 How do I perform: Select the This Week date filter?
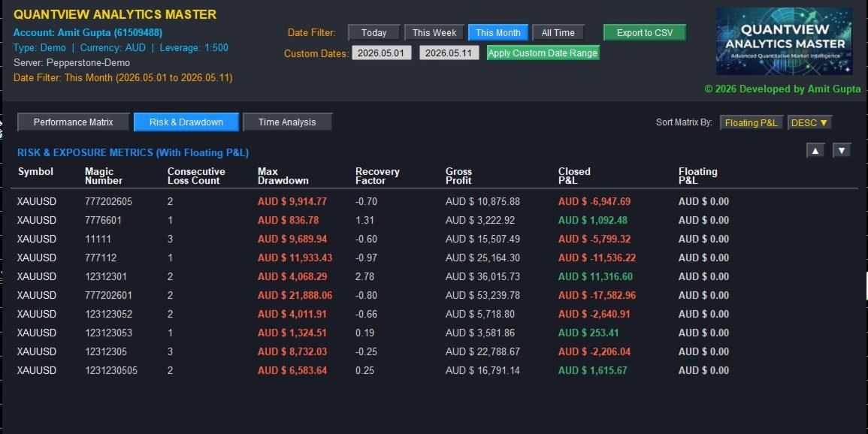click(x=434, y=32)
